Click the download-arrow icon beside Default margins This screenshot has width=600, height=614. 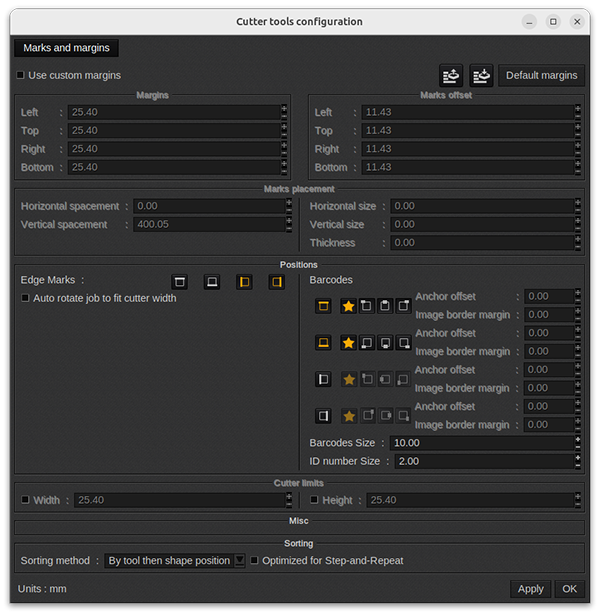pyautogui.click(x=482, y=75)
